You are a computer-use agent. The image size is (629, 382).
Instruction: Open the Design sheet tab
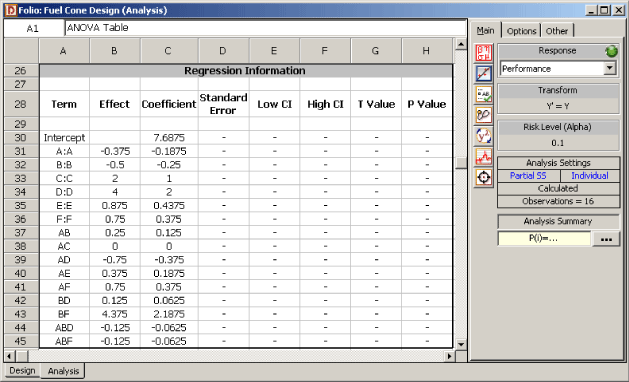point(22,370)
